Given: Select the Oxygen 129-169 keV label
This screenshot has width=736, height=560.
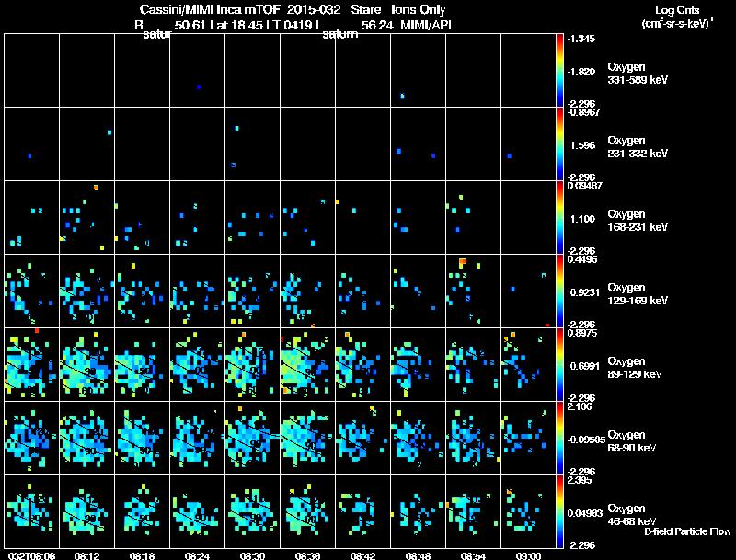Looking at the screenshot, I should 638,294.
